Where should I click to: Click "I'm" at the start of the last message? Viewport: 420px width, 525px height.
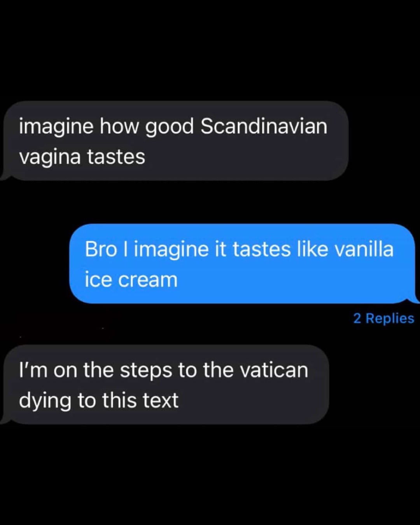33,370
